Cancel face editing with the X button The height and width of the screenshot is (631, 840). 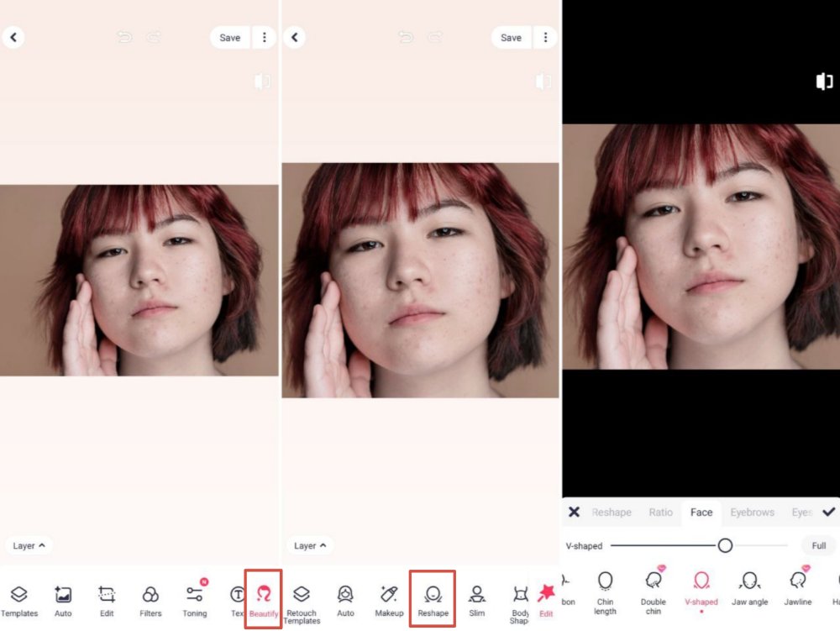(574, 512)
